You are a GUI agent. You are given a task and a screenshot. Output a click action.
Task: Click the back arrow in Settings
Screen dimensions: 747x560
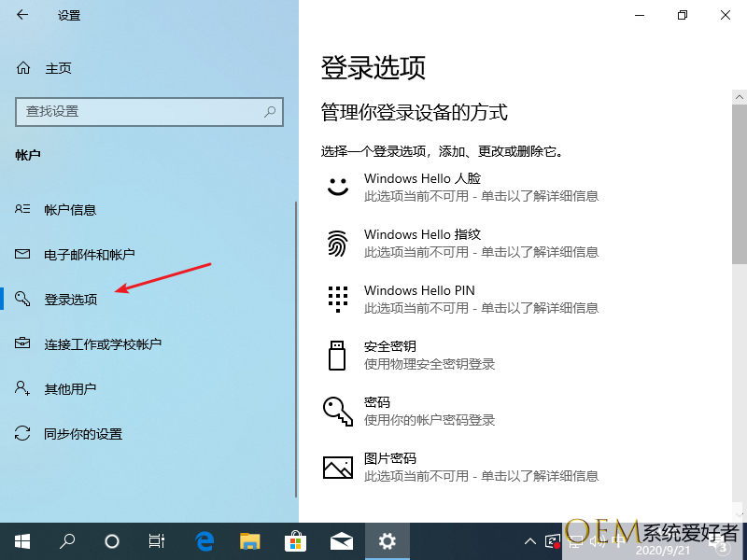tap(22, 15)
